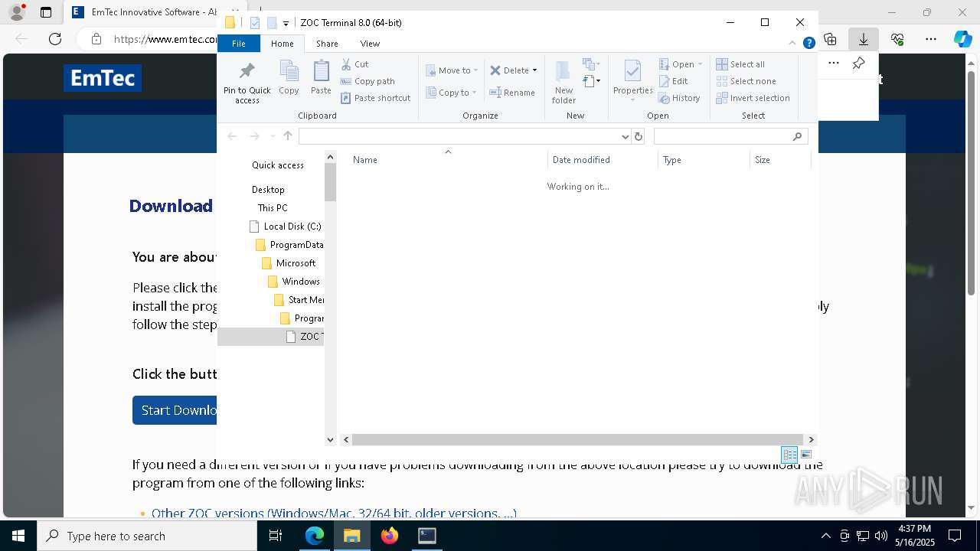This screenshot has width=980, height=551.
Task: Open recent locations dropdown
Action: [x=272, y=136]
